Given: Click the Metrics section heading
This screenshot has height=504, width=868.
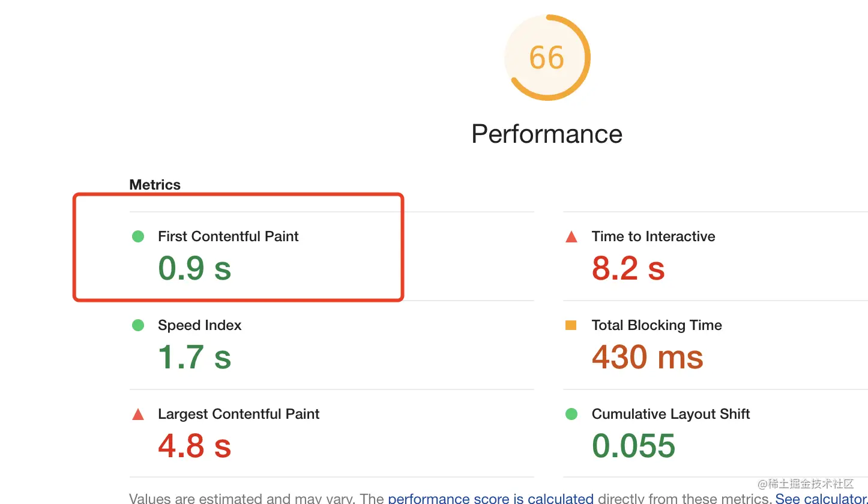Looking at the screenshot, I should tap(155, 185).
